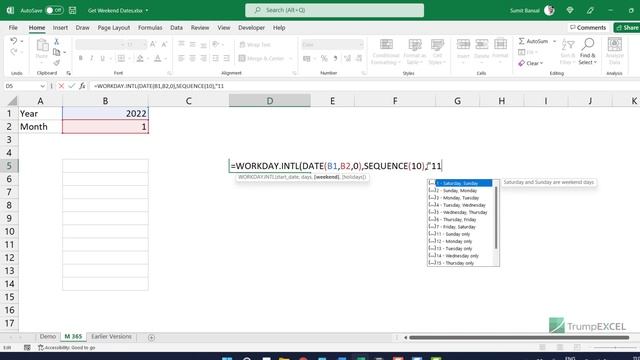Expand the Name Box dropdown
This screenshot has height=360, width=640.
(42, 86)
